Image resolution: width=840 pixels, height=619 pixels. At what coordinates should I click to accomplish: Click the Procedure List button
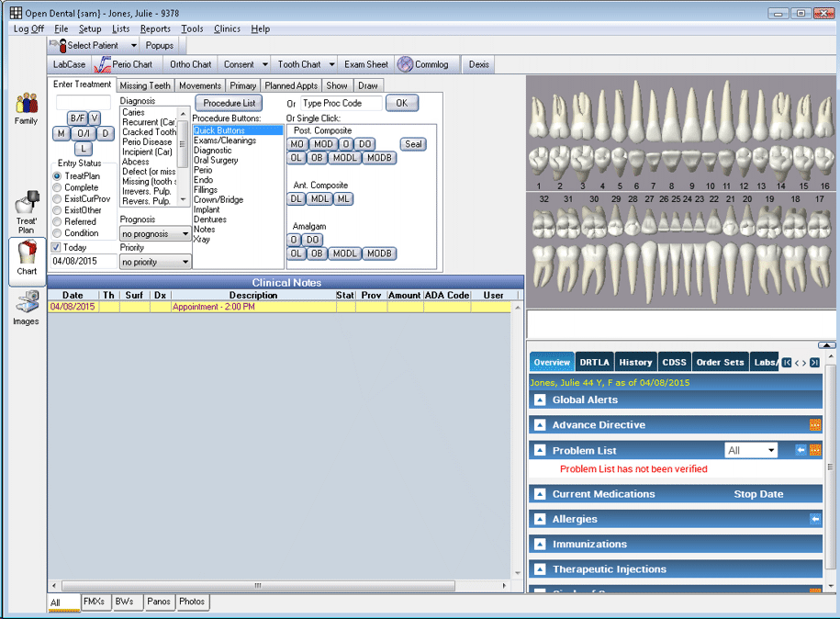[229, 103]
